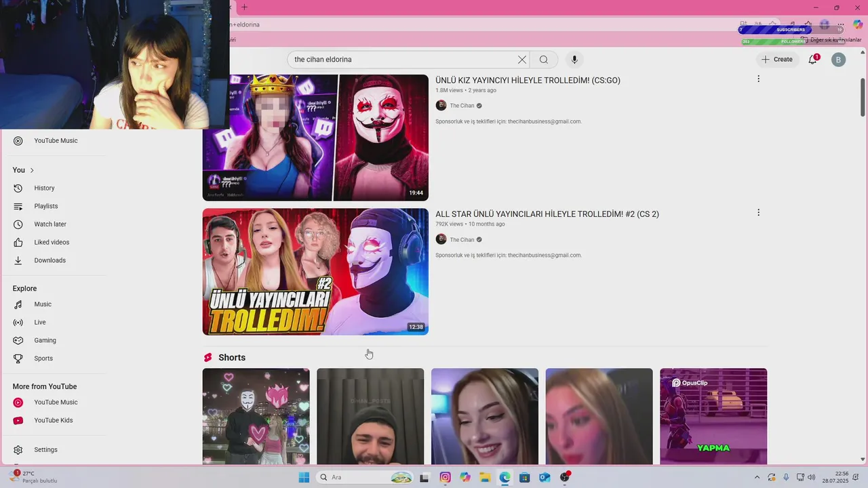This screenshot has width=868, height=488.
Task: Open The Cihan channel under the second video
Action: pos(462,240)
